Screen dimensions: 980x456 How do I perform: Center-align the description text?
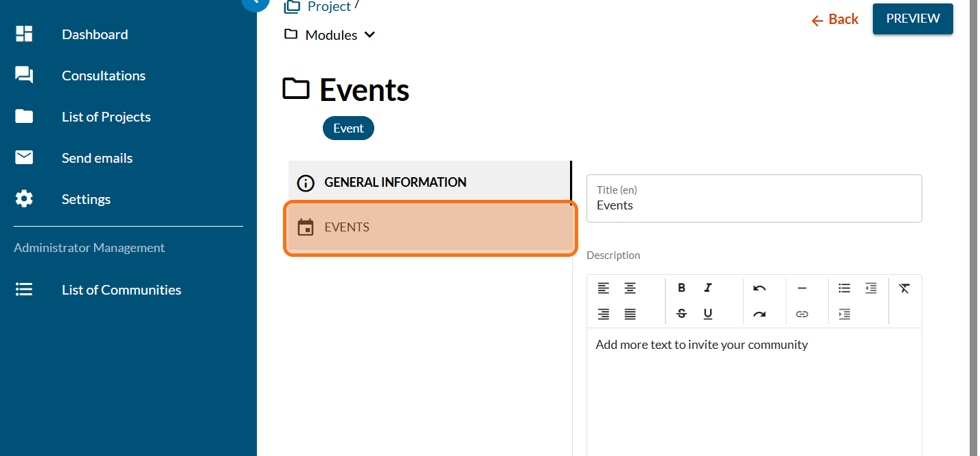coord(630,288)
